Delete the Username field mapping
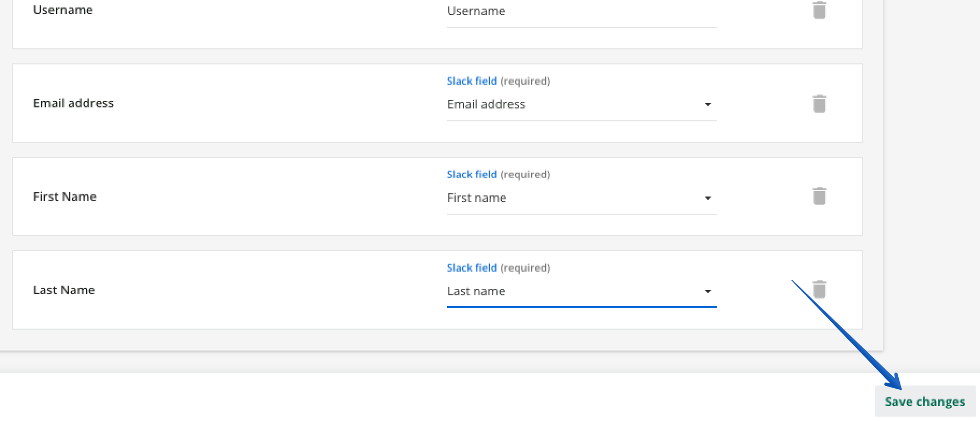The width and height of the screenshot is (980, 422). 819,10
